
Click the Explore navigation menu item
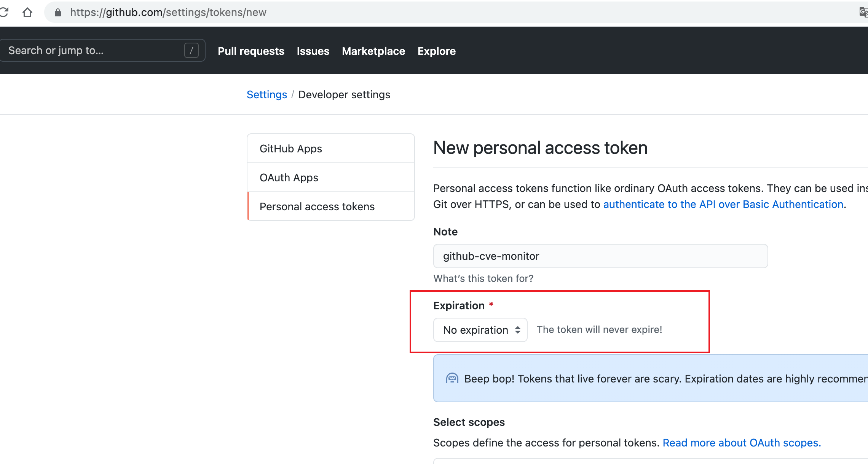point(437,51)
